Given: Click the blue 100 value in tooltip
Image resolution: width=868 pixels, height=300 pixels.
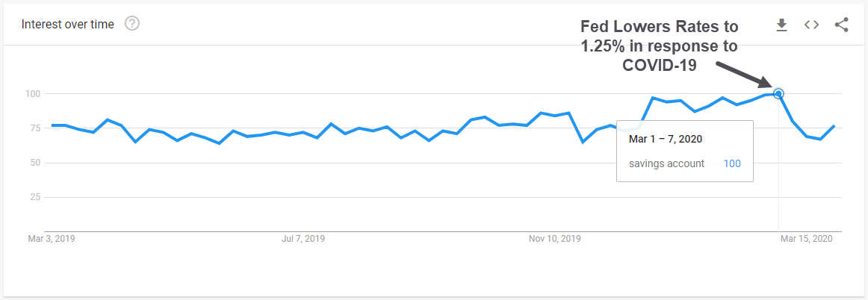Looking at the screenshot, I should tap(732, 163).
